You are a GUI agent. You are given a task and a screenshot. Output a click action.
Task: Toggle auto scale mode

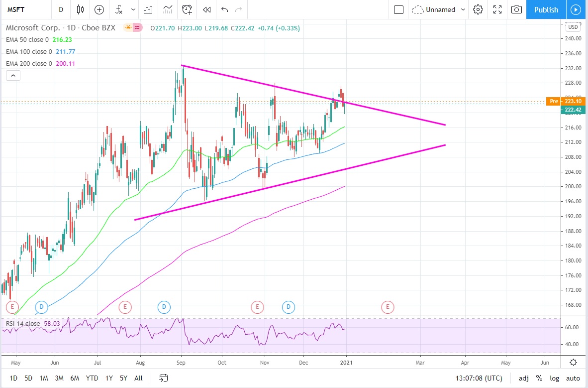(x=573, y=378)
